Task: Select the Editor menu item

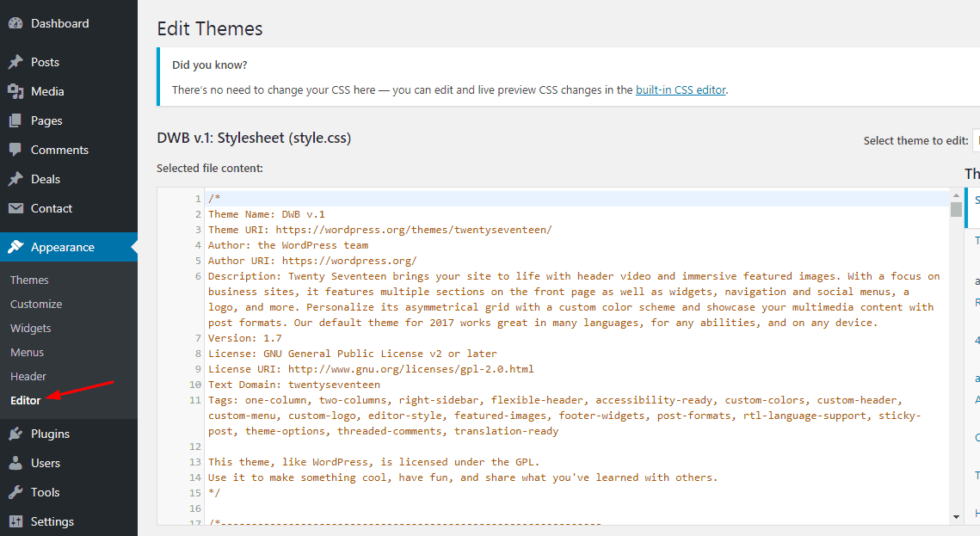Action: pos(26,400)
